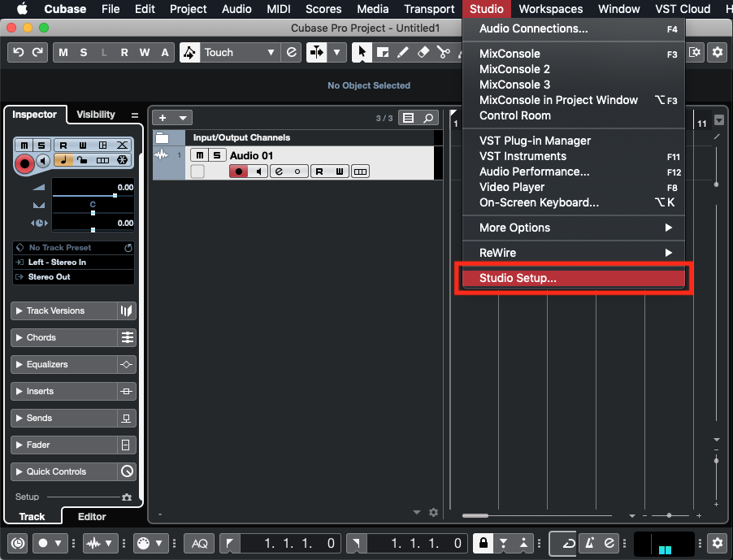Click the metronome click icon in transport
733x560 pixels.
[589, 543]
